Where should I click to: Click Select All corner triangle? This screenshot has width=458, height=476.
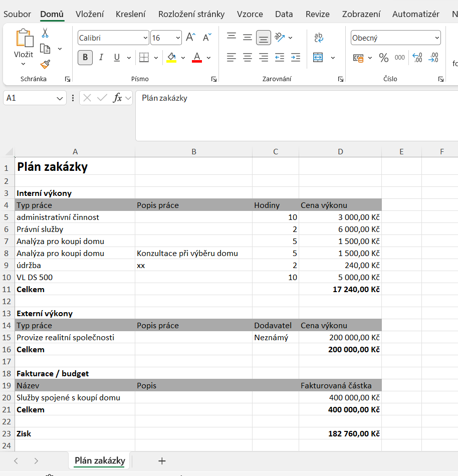tap(9, 151)
